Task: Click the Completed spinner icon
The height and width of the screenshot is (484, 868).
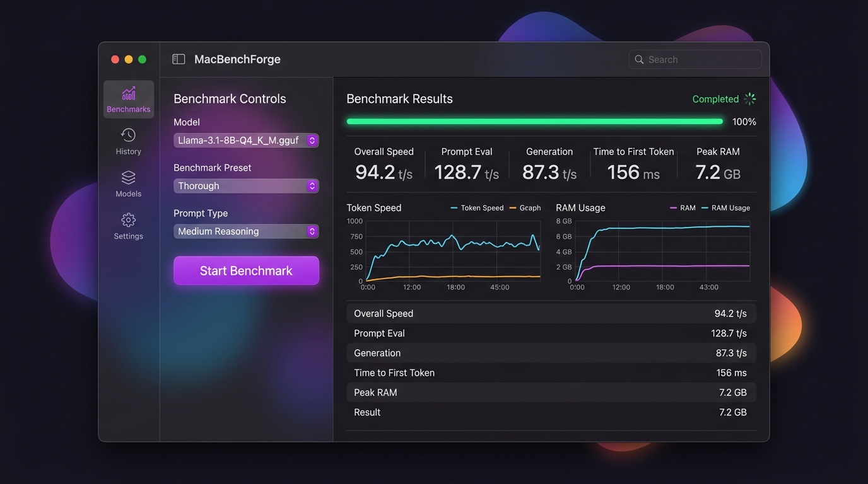Action: pos(750,99)
